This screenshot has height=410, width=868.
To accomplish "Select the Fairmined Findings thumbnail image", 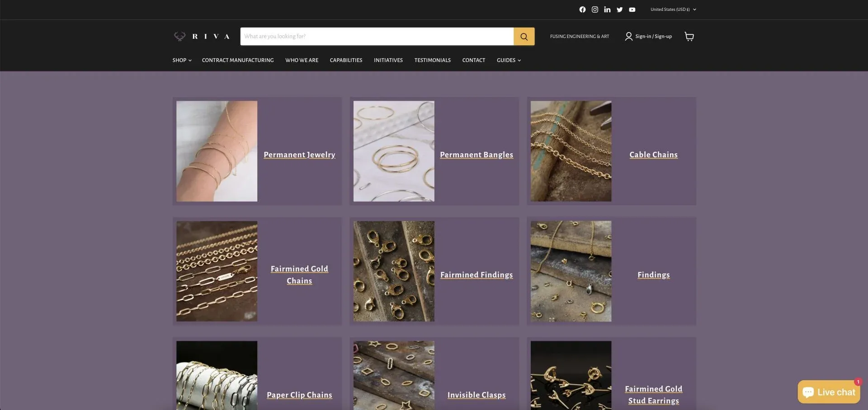I will (394, 271).
